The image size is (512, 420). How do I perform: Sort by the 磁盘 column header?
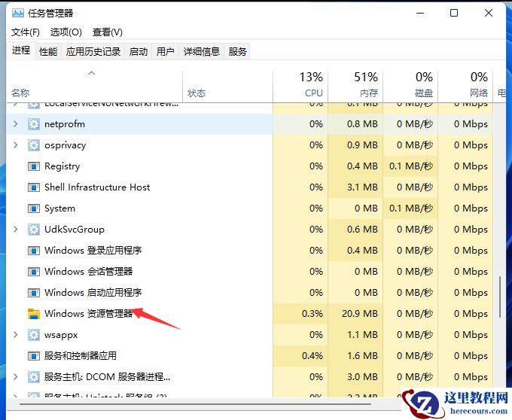[x=410, y=86]
